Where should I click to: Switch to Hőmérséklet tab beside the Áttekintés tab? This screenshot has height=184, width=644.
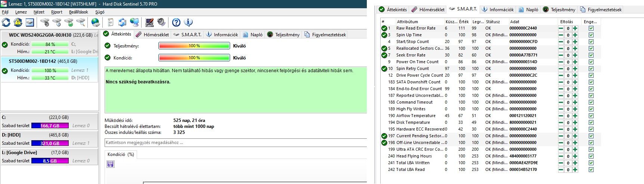(152, 34)
